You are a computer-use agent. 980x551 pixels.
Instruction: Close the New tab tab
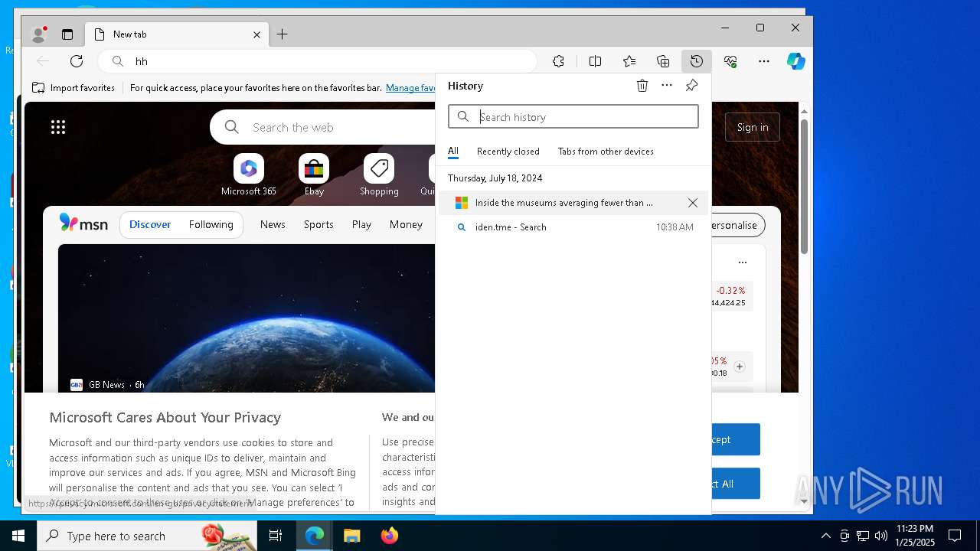(257, 34)
